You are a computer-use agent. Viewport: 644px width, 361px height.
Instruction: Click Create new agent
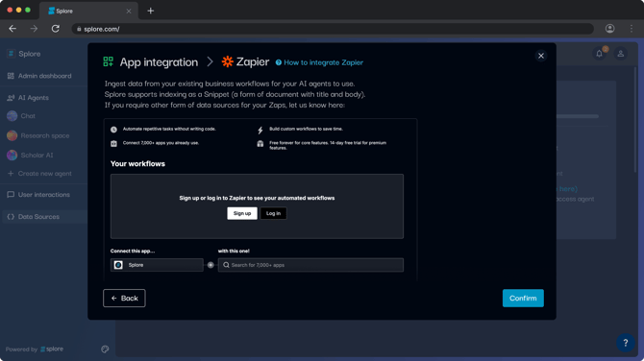(44, 174)
